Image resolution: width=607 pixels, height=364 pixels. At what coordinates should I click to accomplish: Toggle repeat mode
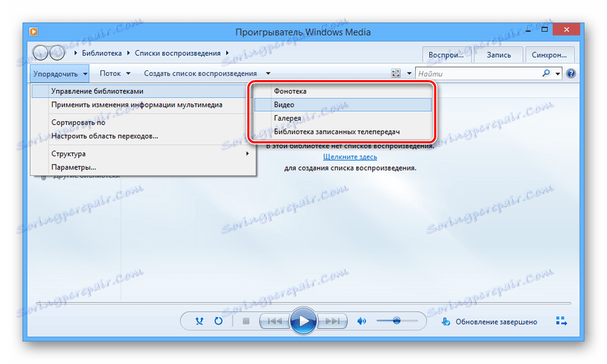click(218, 321)
